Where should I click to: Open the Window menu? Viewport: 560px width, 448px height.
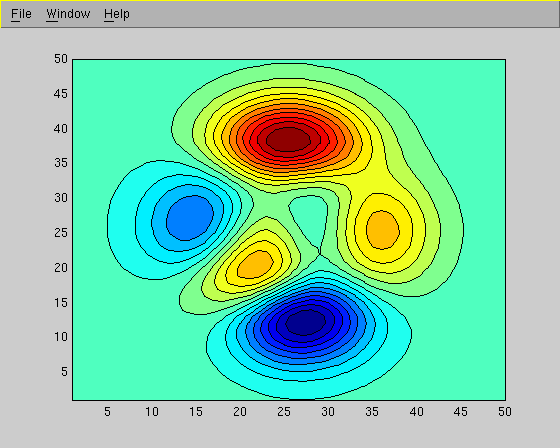coord(68,14)
